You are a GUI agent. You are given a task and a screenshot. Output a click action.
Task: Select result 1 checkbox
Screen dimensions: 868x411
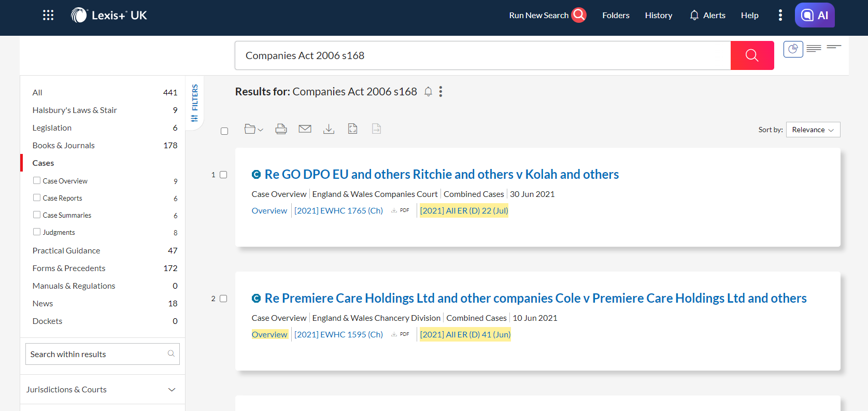(223, 175)
